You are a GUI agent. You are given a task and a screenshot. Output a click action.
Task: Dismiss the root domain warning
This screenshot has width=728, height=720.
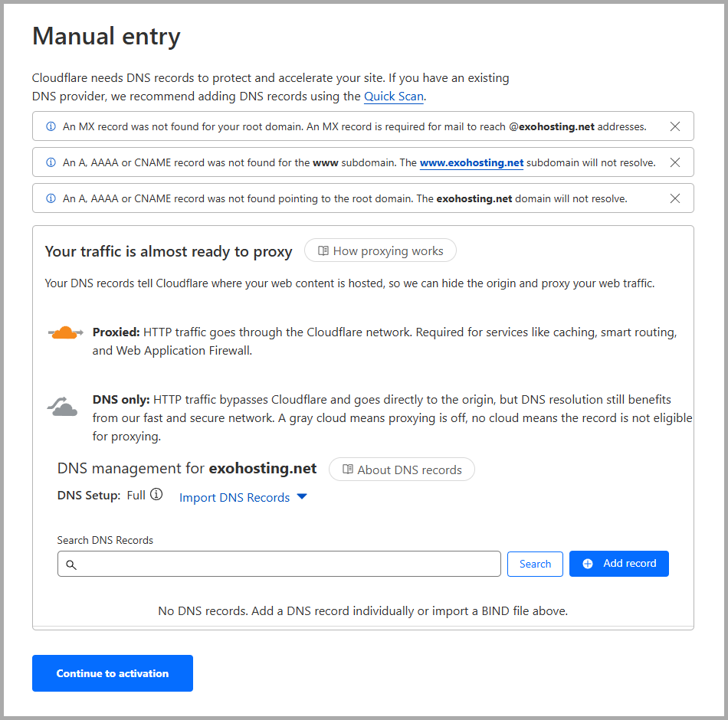[x=675, y=198]
